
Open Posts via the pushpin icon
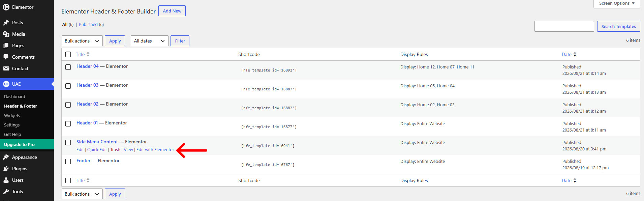pos(6,23)
